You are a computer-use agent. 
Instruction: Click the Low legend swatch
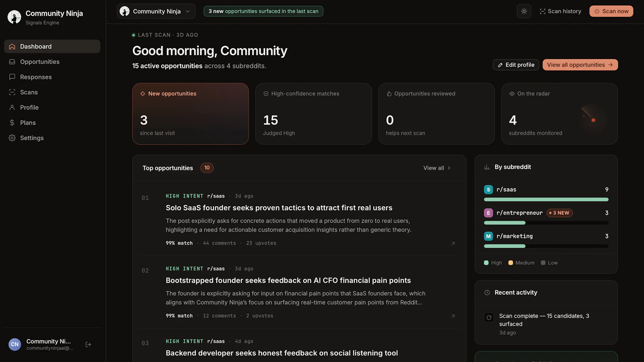543,263
